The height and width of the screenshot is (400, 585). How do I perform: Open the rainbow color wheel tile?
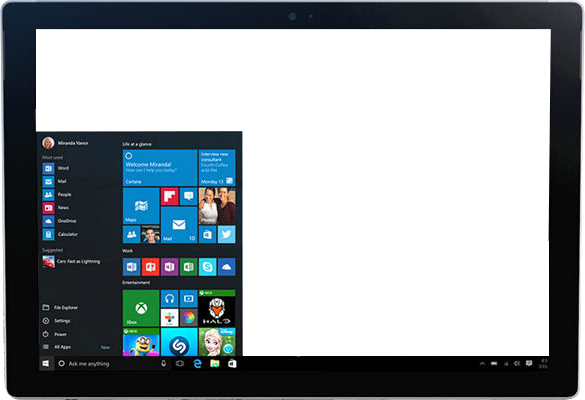point(188,318)
